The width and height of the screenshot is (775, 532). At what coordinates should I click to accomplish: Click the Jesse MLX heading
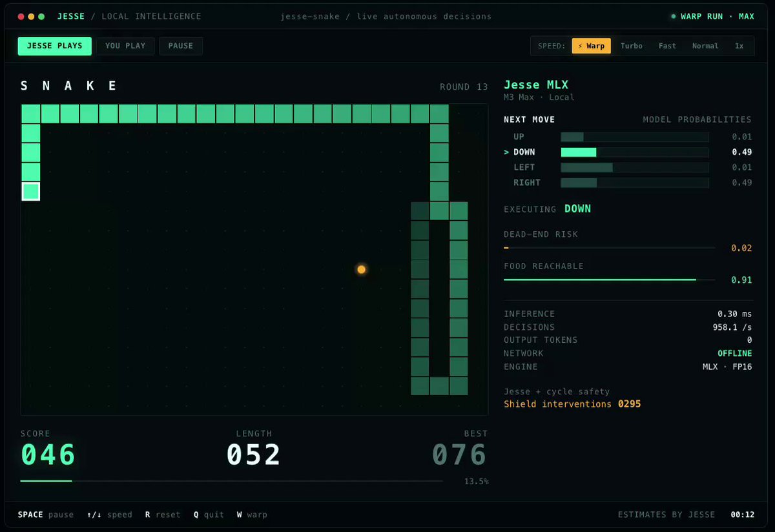[x=536, y=85]
